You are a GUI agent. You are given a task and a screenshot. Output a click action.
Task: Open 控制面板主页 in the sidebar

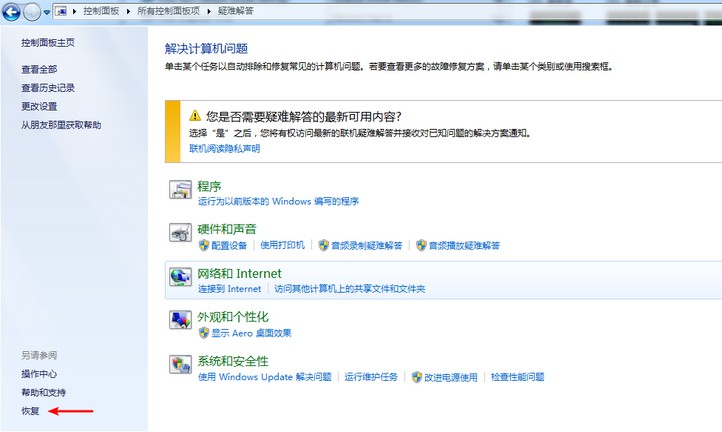coord(48,43)
